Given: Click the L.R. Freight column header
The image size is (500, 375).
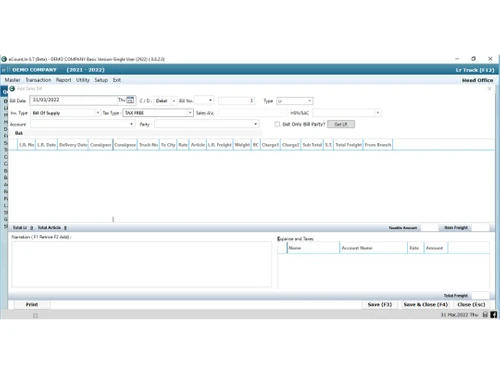Looking at the screenshot, I should [220, 145].
